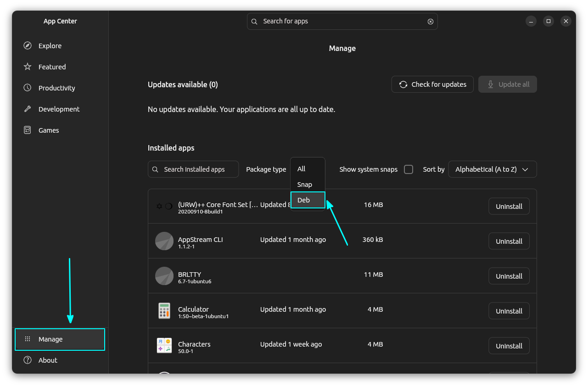This screenshot has width=588, height=387.
Task: Select the Games controller icon
Action: tap(28, 130)
